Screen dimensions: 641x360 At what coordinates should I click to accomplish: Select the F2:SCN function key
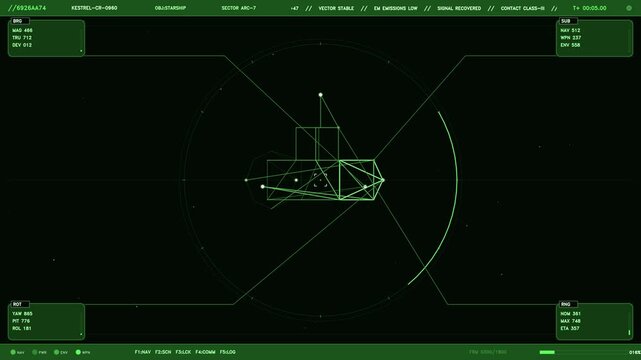pos(163,352)
